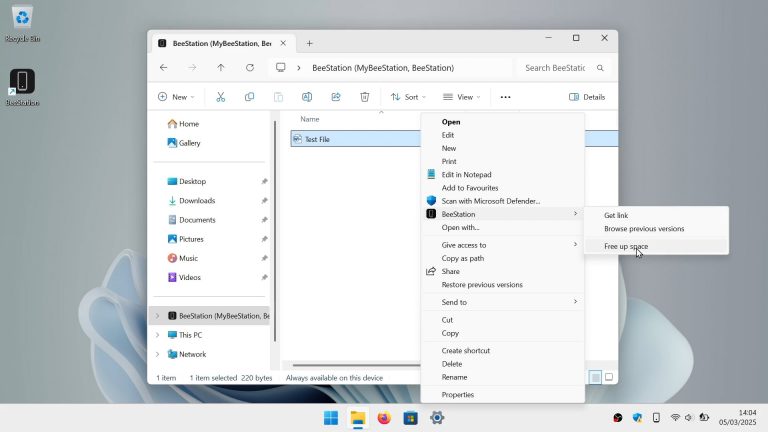Open the Sort dropdown menu
Viewport: 768px width, 432px height.
[408, 97]
